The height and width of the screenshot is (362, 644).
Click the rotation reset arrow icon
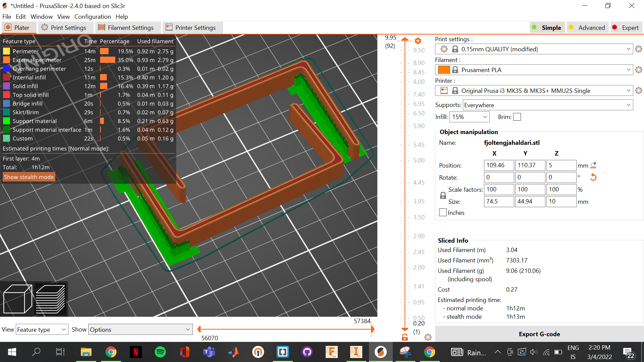(593, 177)
